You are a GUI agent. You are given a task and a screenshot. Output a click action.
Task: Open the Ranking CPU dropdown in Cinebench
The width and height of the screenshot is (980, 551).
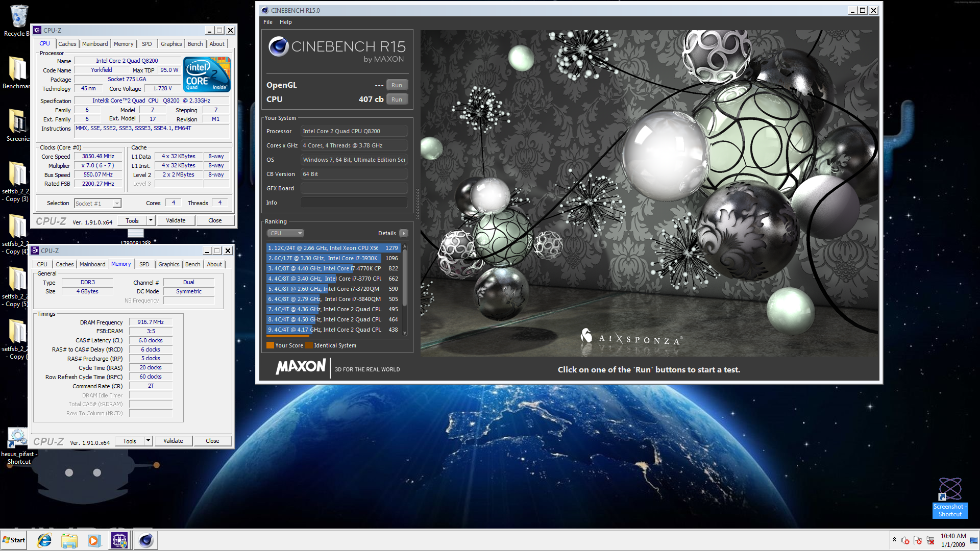tap(285, 233)
